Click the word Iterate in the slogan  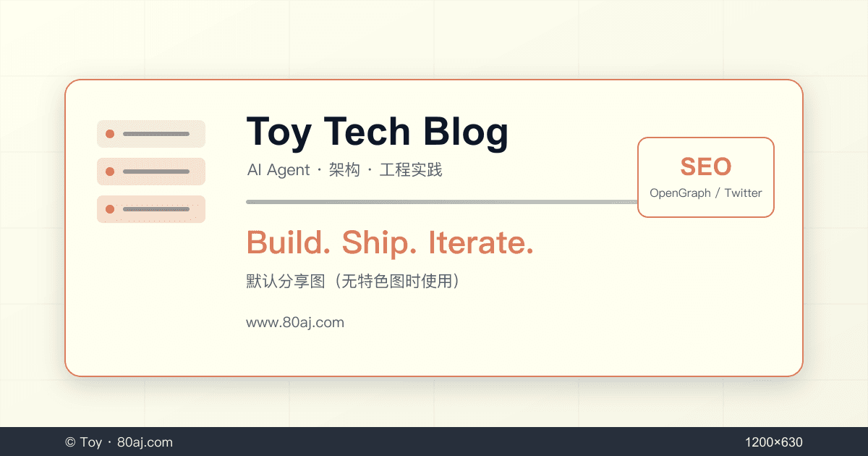click(x=481, y=243)
